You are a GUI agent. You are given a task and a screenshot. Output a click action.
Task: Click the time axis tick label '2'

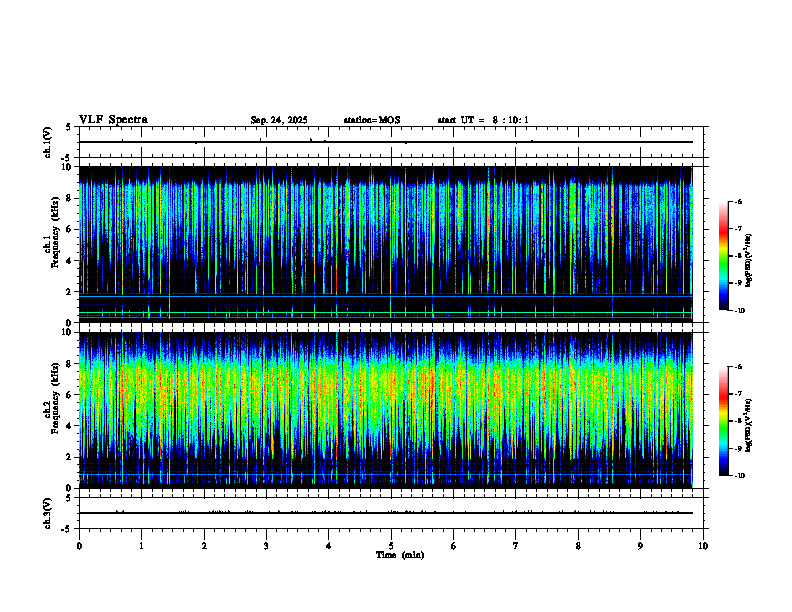pyautogui.click(x=204, y=546)
